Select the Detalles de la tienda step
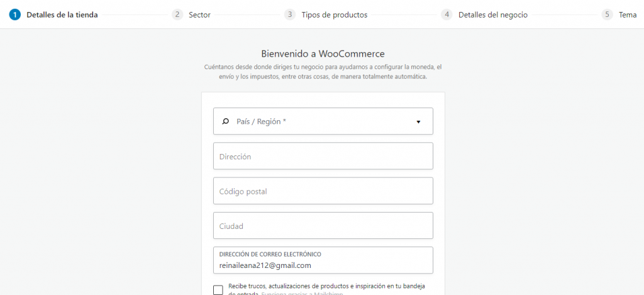The image size is (644, 295). 62,14
